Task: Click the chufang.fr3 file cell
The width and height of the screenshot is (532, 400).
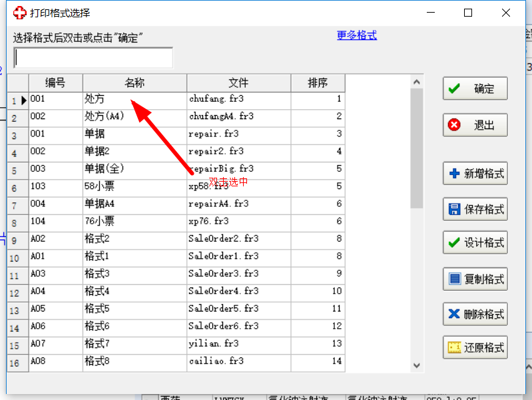Action: [x=238, y=100]
